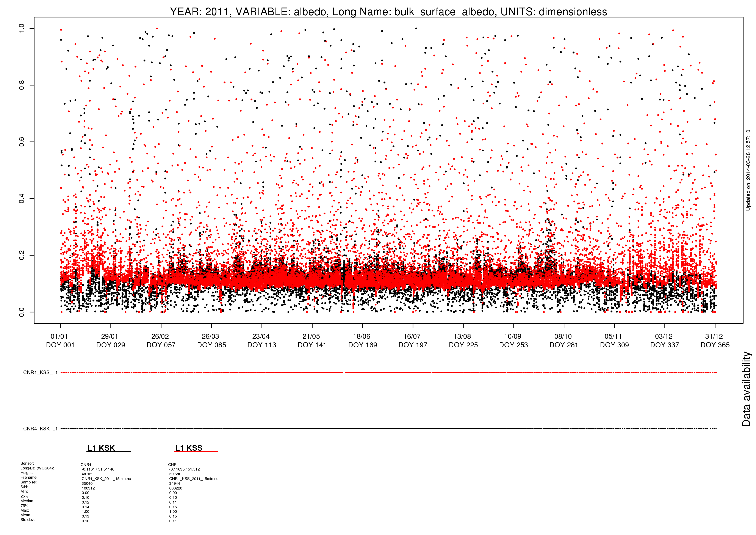This screenshot has height=535, width=756.
Task: Click the "Median:" row label
Action: [x=27, y=501]
